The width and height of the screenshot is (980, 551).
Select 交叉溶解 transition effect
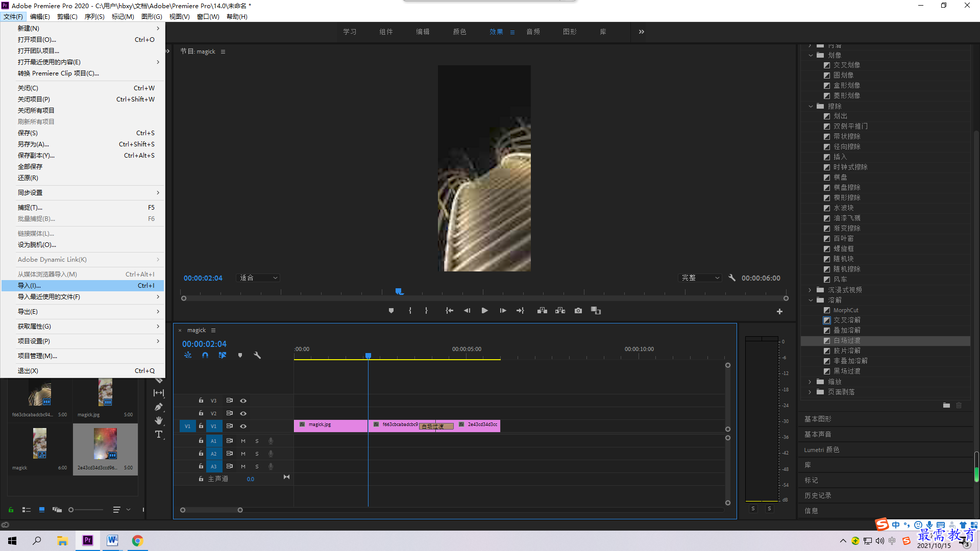(x=847, y=320)
